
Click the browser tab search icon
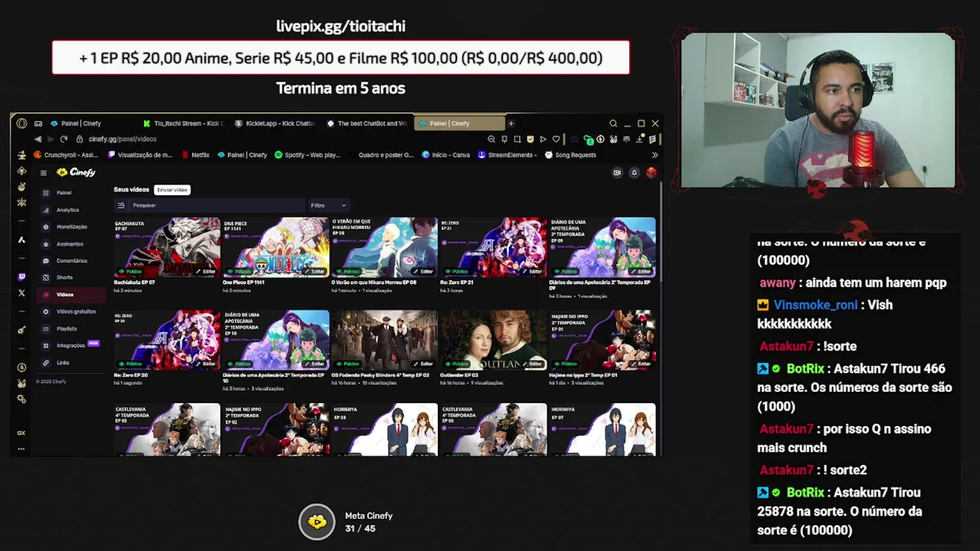(613, 123)
